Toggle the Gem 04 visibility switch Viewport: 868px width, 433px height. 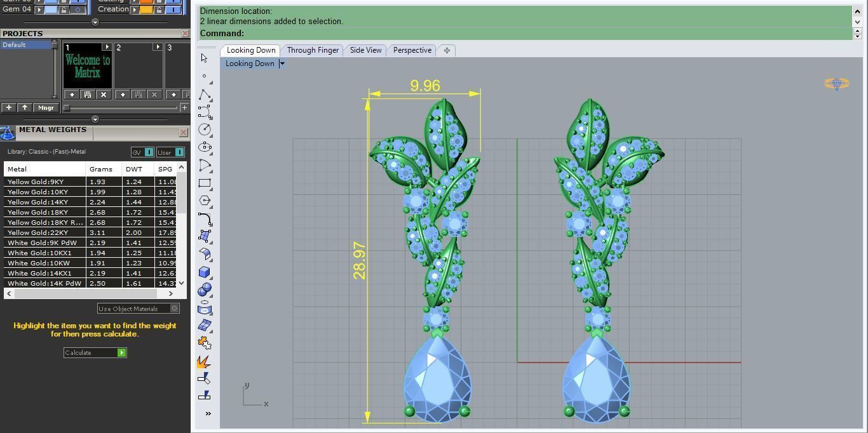pyautogui.click(x=78, y=10)
